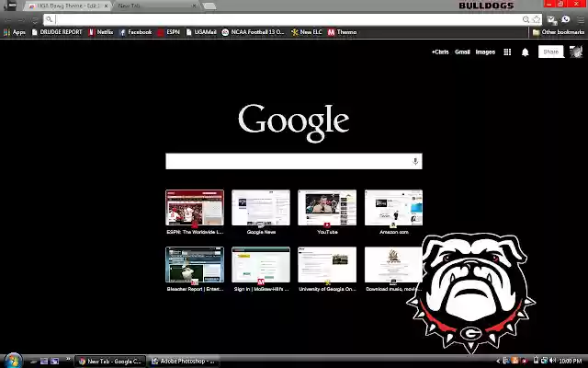588x368 pixels.
Task: Click the browser back arrow
Action: tap(8, 20)
